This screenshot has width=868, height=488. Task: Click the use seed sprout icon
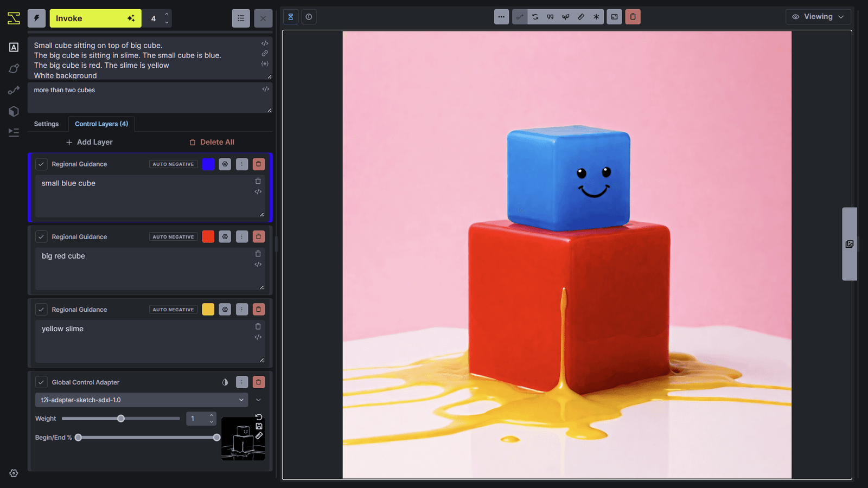coord(565,17)
